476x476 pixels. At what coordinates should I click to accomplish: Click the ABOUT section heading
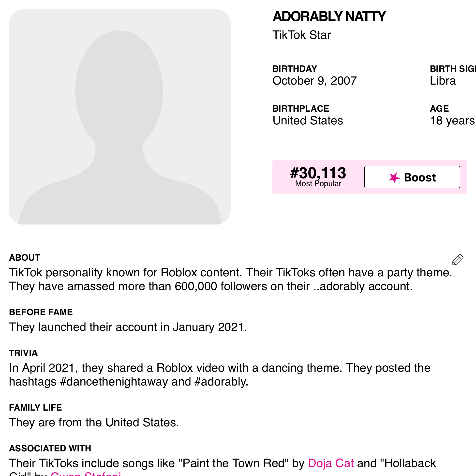coord(24,258)
